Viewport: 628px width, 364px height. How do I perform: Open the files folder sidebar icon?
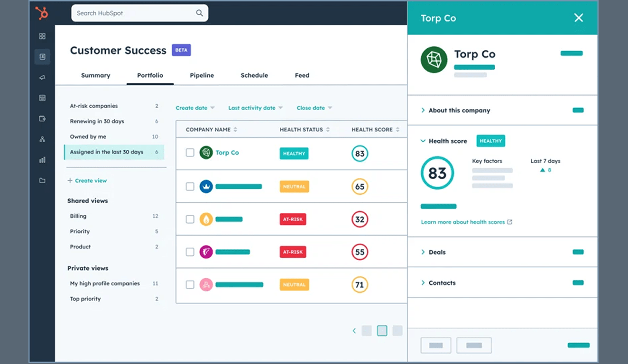[42, 180]
